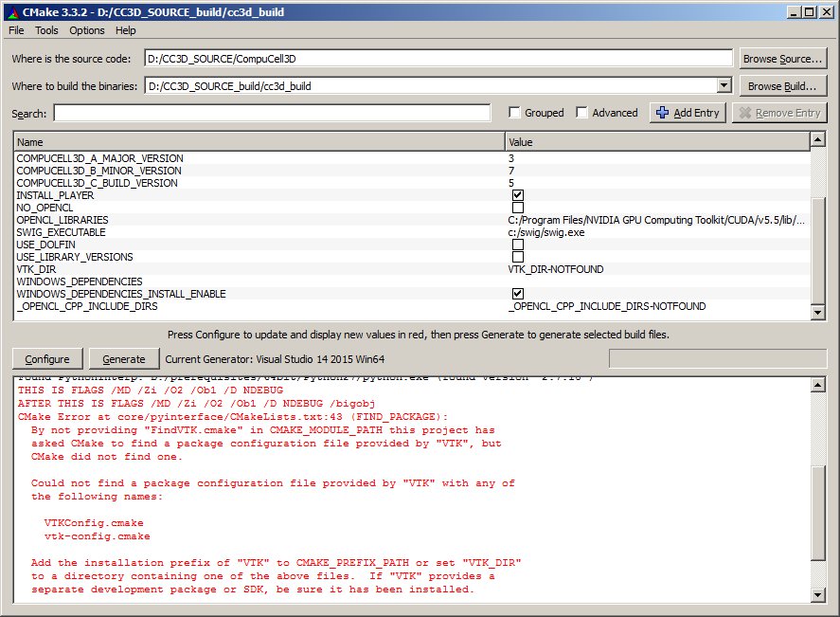Open the Options menu
Viewport: 840px width, 617px height.
coord(87,30)
